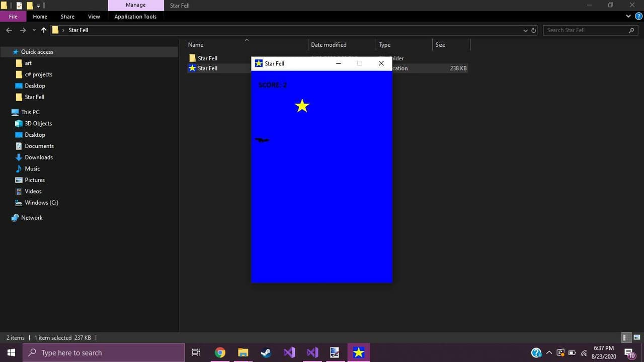Switch to the Star Fell taskbar app

point(358,352)
